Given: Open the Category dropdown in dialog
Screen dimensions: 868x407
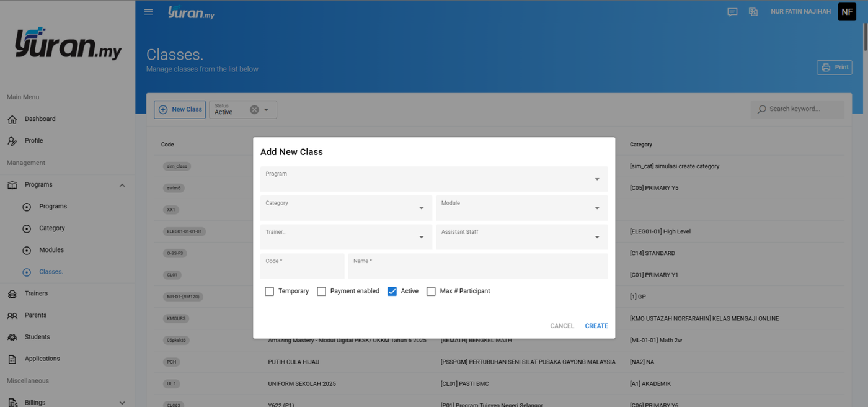Looking at the screenshot, I should 346,208.
